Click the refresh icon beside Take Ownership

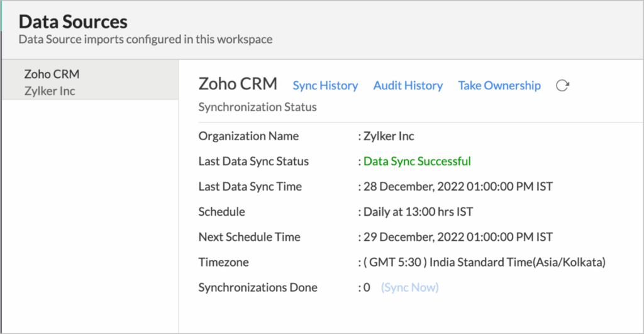[x=562, y=86]
